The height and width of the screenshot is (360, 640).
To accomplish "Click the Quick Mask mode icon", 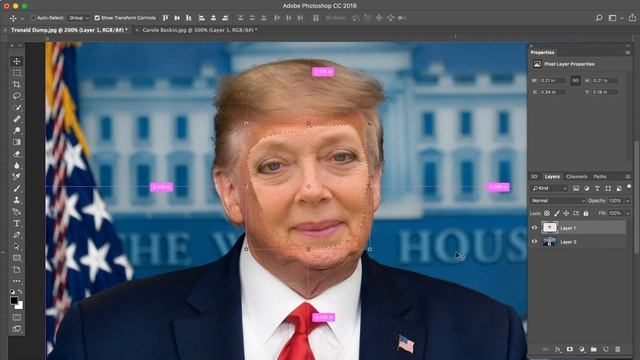I will coord(17,317).
